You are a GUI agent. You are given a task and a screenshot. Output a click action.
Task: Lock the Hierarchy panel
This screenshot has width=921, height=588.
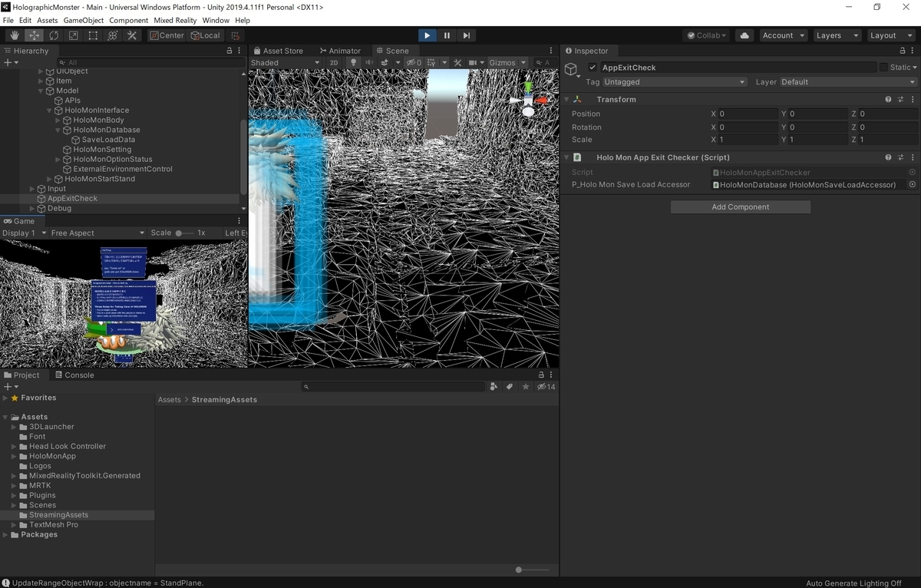click(229, 51)
